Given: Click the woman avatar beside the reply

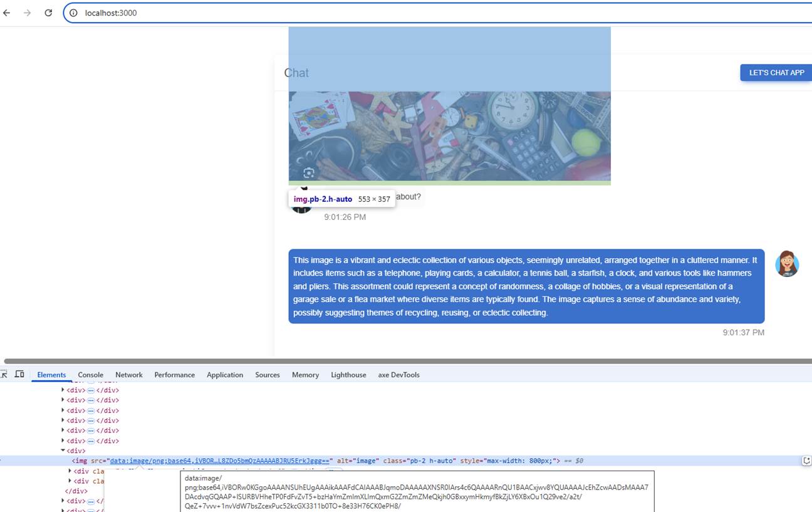Looking at the screenshot, I should pos(787,264).
